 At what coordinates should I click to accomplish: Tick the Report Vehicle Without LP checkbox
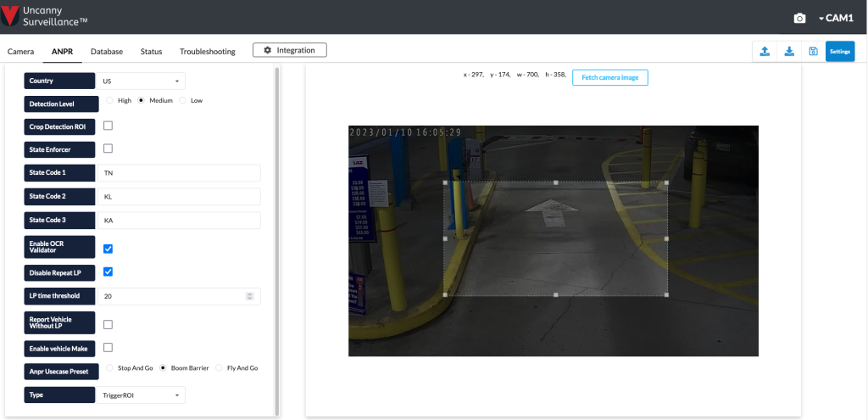click(x=108, y=324)
